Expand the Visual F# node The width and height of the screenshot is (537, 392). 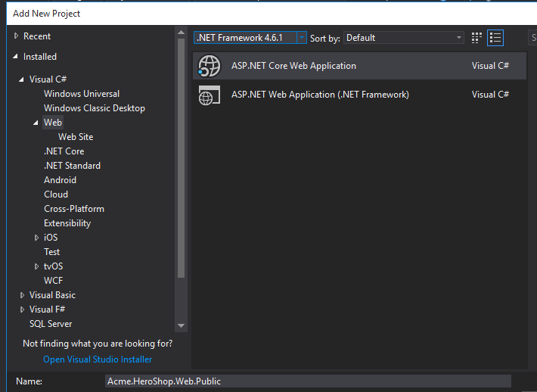tap(22, 310)
